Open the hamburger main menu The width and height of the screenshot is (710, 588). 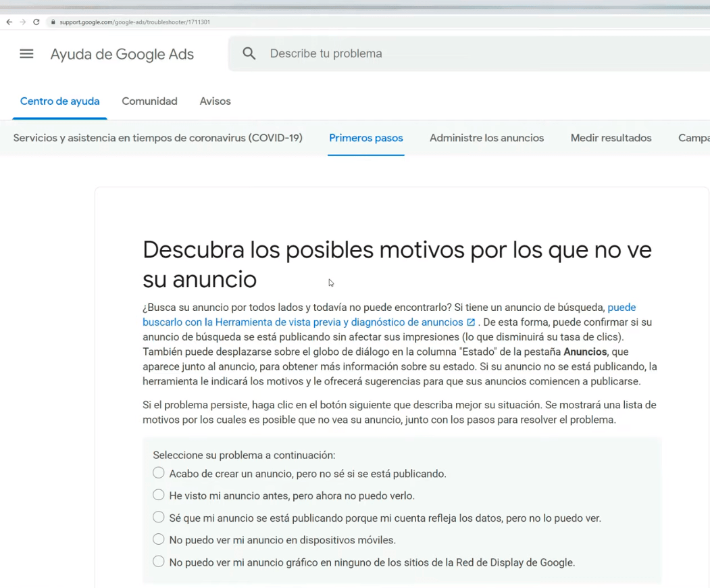26,54
